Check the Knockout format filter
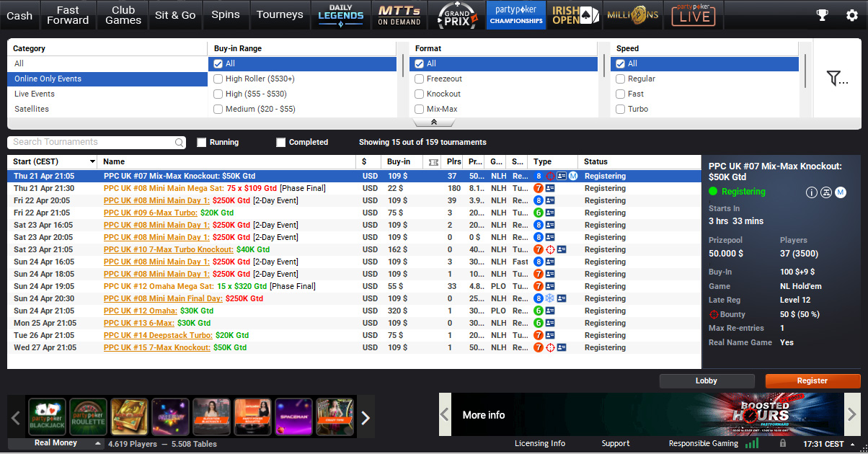 pos(419,94)
